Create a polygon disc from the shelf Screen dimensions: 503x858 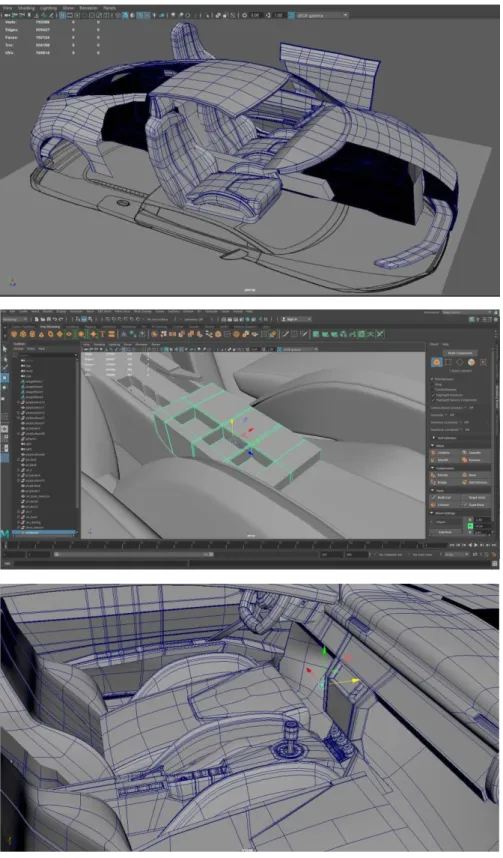tap(68, 334)
